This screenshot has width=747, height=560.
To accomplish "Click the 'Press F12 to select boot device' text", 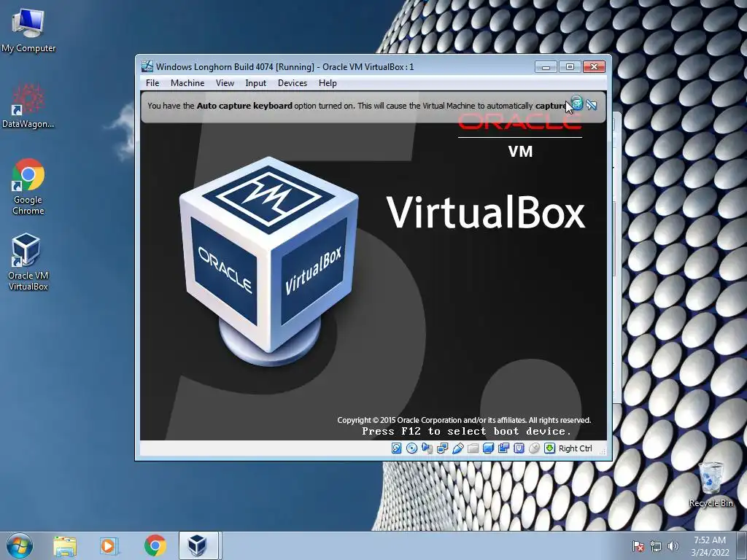I will pos(466,432).
